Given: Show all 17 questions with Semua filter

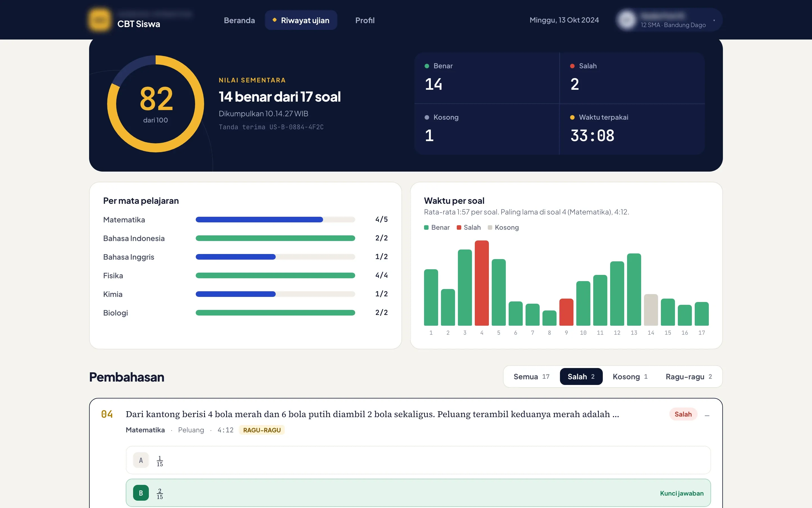Looking at the screenshot, I should pyautogui.click(x=531, y=377).
